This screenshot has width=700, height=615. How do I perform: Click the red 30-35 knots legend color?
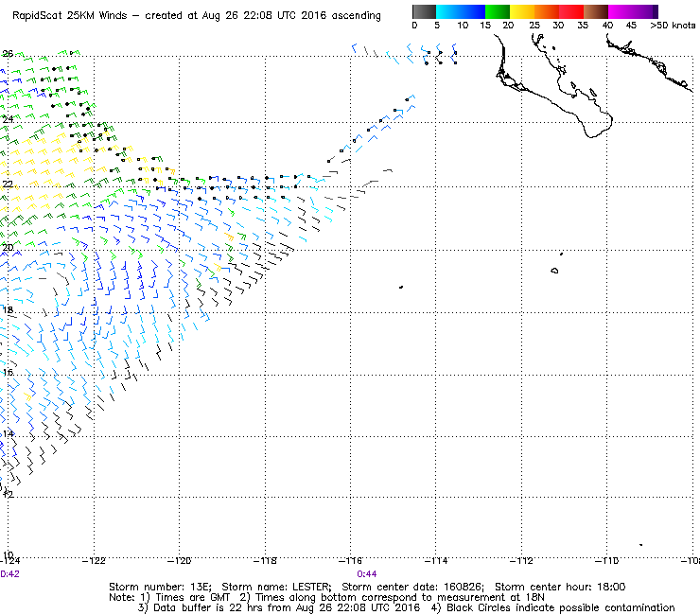tap(571, 11)
